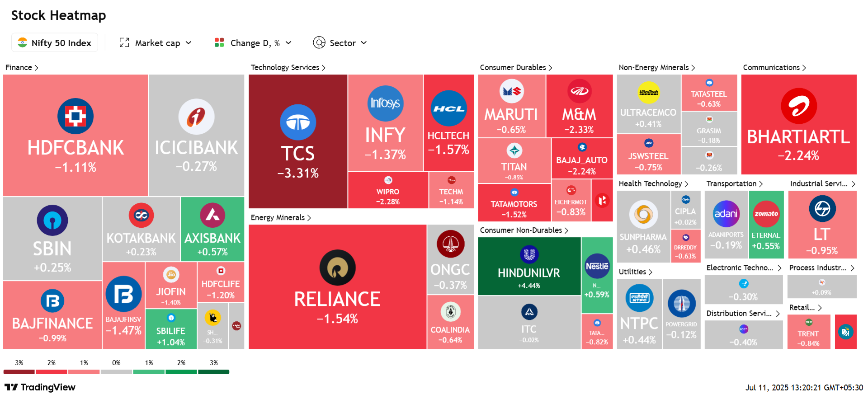Expand the Finance sector
The width and height of the screenshot is (868, 399).
tap(22, 67)
